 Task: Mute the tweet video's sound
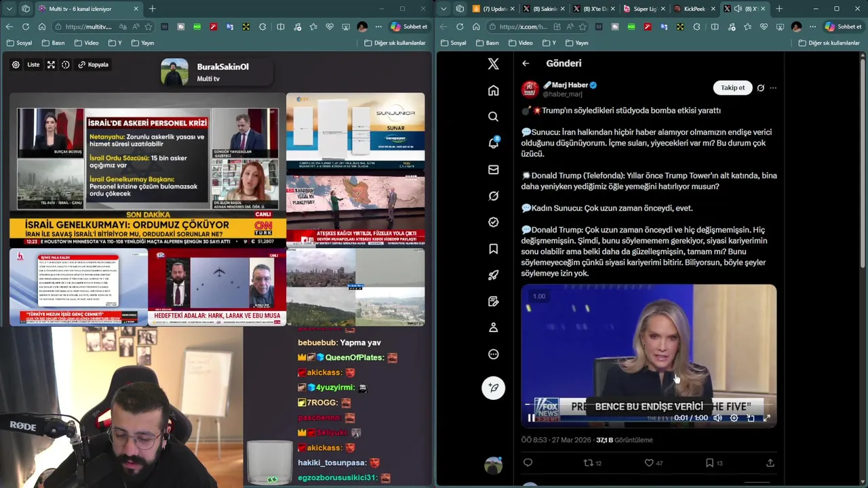(x=717, y=418)
